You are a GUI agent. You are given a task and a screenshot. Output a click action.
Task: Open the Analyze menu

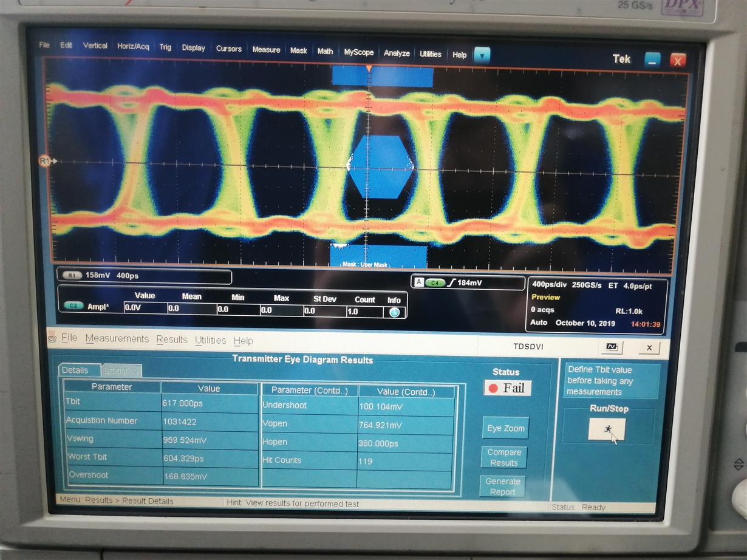tap(397, 53)
